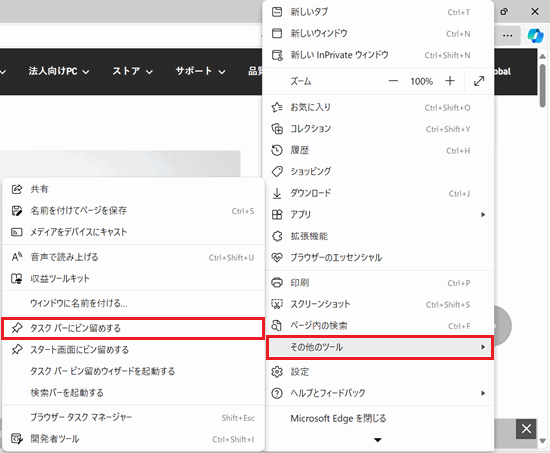Click the 音声で読み上げる icon
550x453 pixels.
coord(17,257)
